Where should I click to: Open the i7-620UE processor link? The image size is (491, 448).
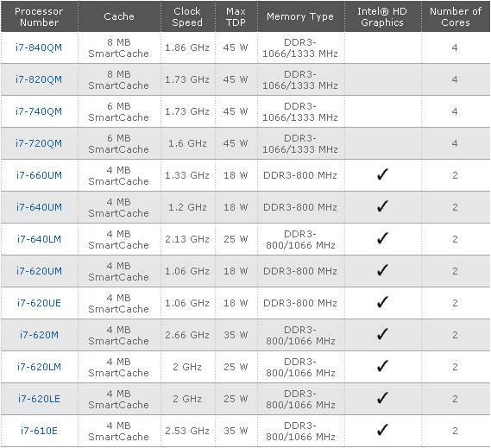coord(39,303)
